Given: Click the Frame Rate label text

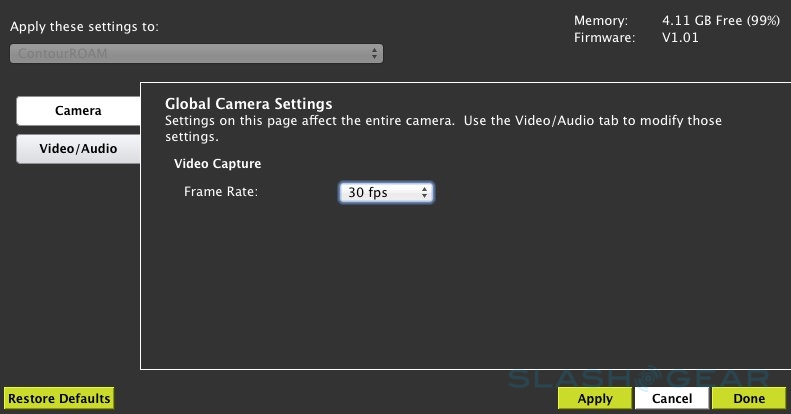Looking at the screenshot, I should 221,191.
